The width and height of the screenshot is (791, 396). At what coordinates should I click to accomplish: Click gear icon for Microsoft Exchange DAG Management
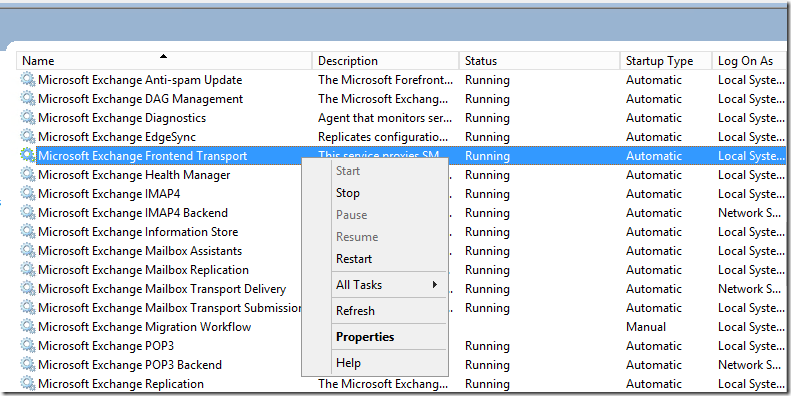click(28, 99)
